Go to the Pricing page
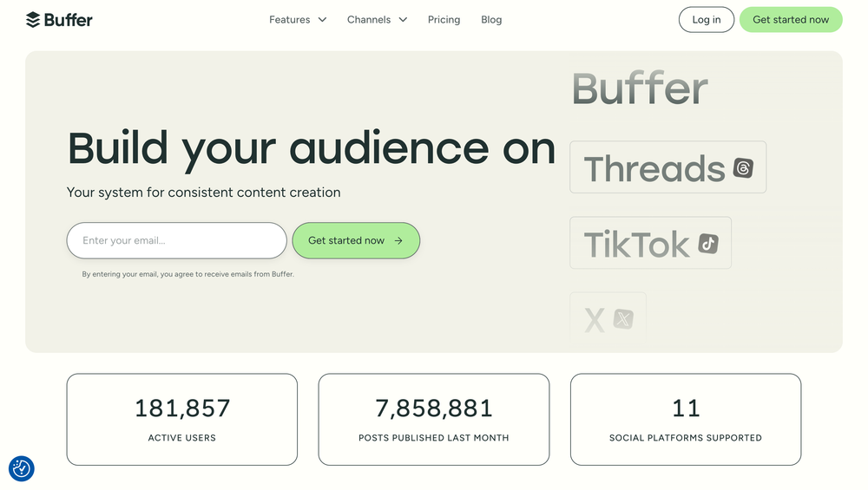Viewport: 868px width, 490px height. pos(444,20)
